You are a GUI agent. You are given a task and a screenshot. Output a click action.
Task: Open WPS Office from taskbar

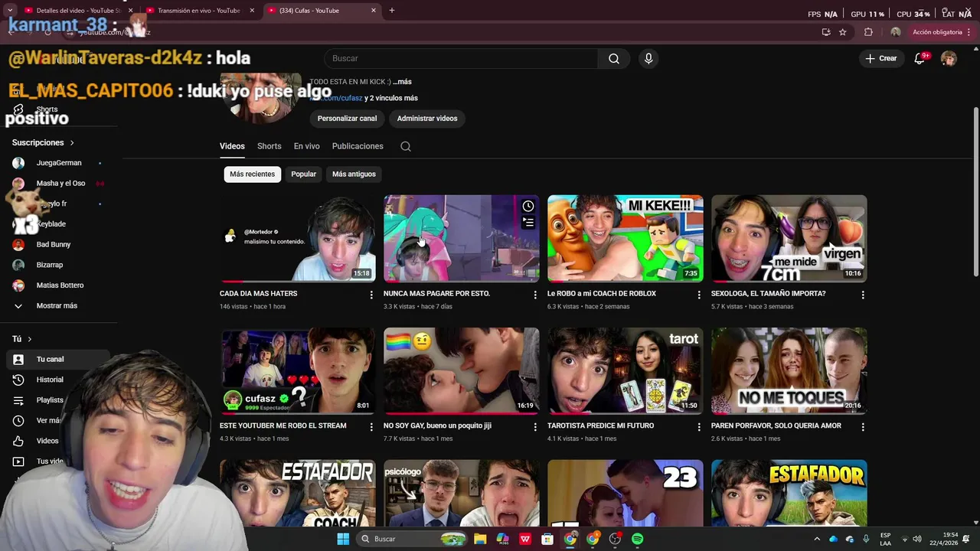pos(525,540)
